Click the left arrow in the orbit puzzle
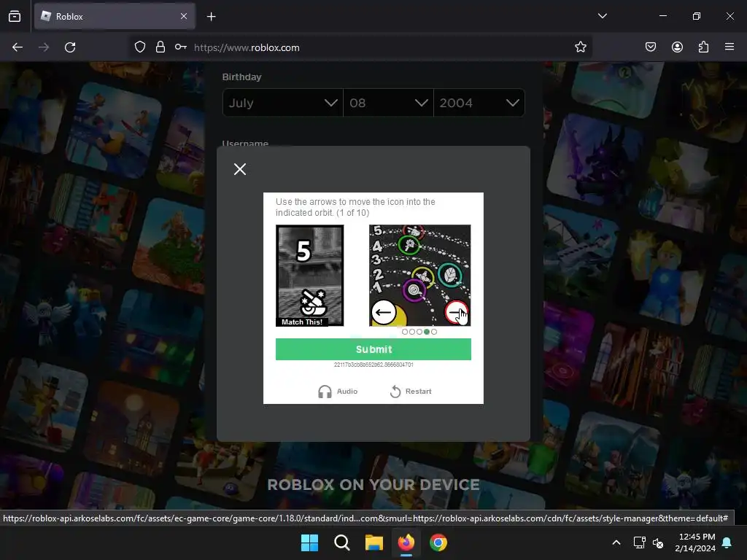Screen dimensions: 747x560 [x=384, y=312]
